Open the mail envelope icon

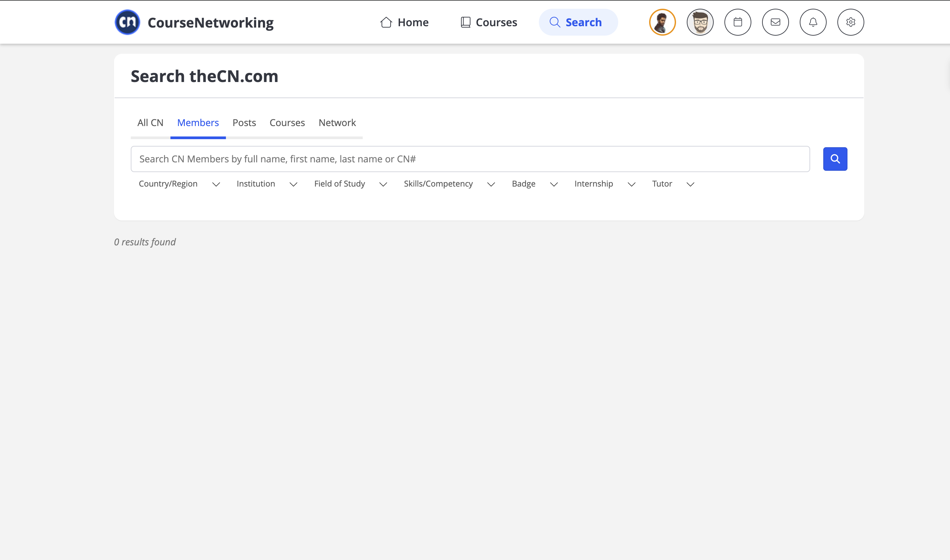[775, 22]
